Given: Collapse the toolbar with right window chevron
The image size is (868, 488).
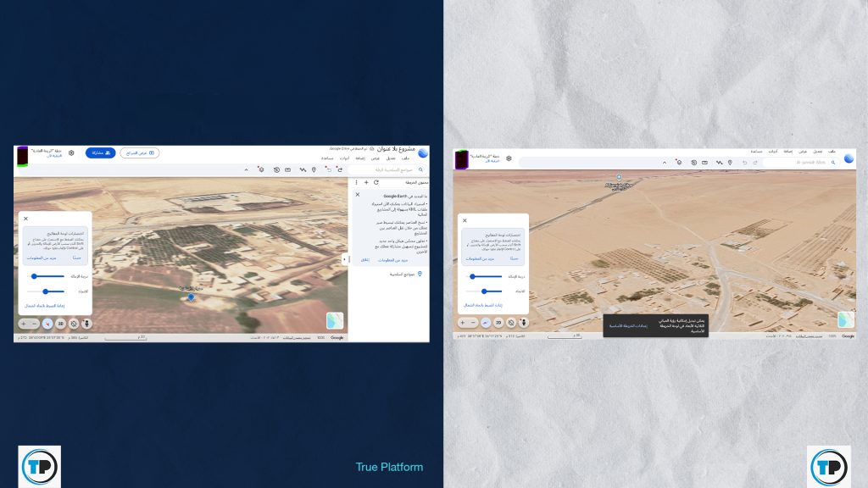Looking at the screenshot, I should (x=665, y=163).
